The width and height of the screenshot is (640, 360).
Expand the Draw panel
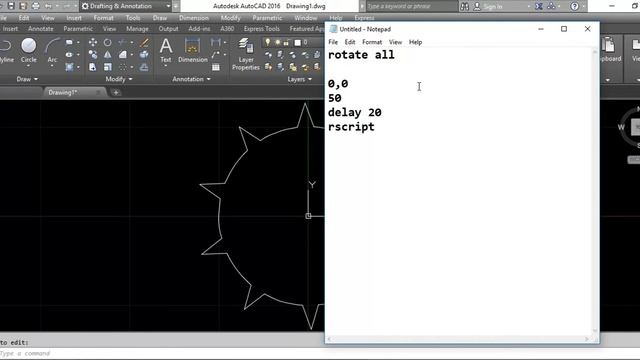[27, 79]
